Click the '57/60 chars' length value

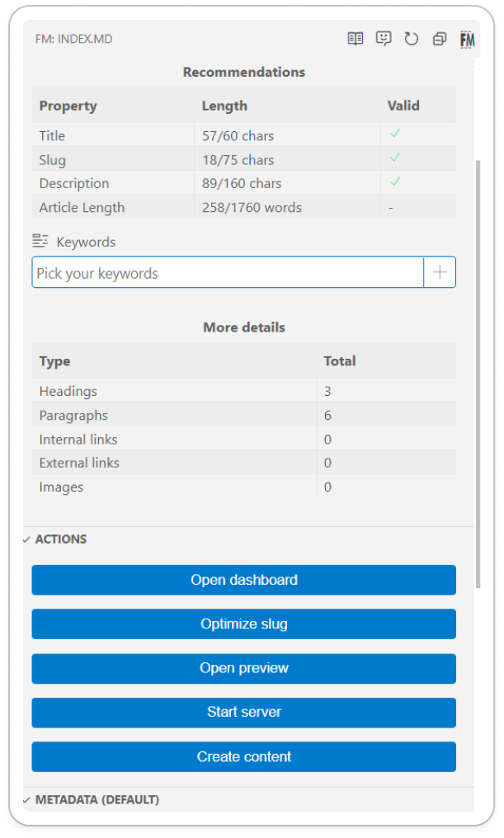point(238,136)
